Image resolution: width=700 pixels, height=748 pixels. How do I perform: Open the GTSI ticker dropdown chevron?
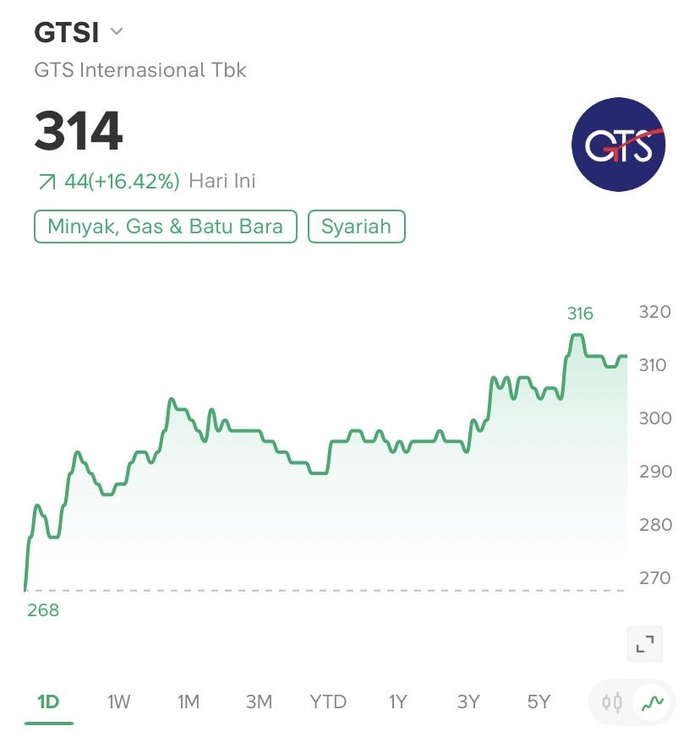click(117, 33)
